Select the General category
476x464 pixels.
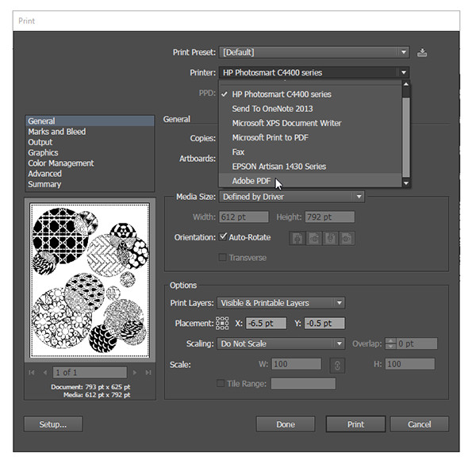coord(90,121)
